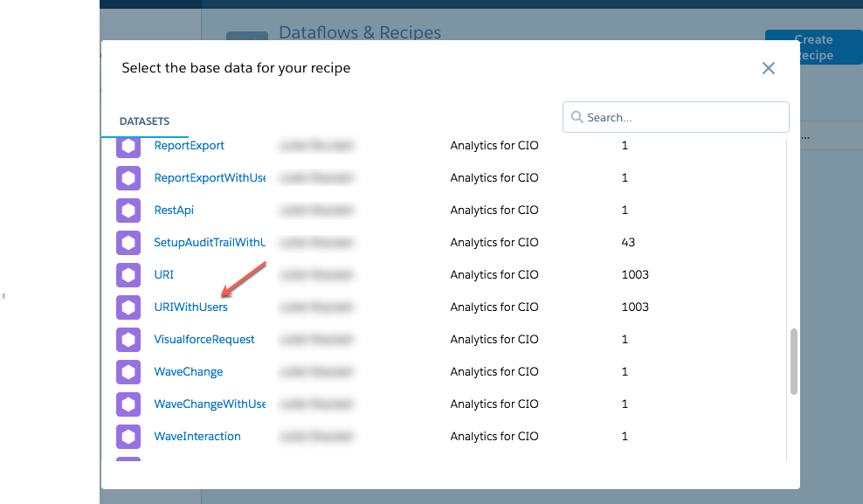Pick the URIWithUsers dataset
The height and width of the screenshot is (504, 863).
tap(190, 307)
